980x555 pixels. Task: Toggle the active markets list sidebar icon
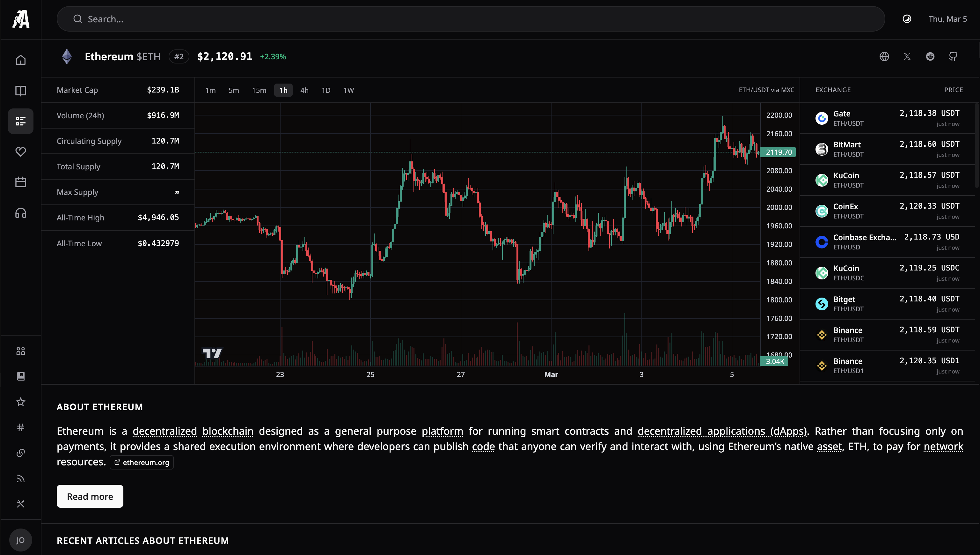click(x=20, y=121)
